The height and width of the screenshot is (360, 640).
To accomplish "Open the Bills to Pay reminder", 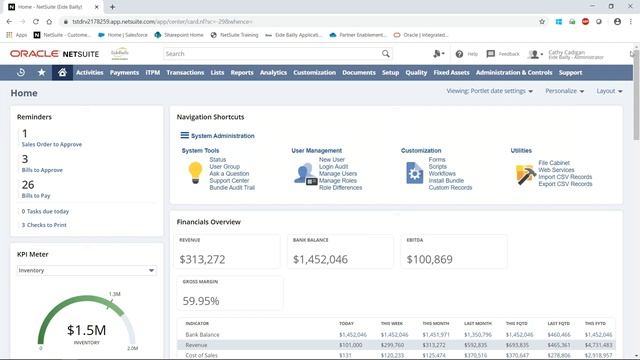I will [x=36, y=196].
